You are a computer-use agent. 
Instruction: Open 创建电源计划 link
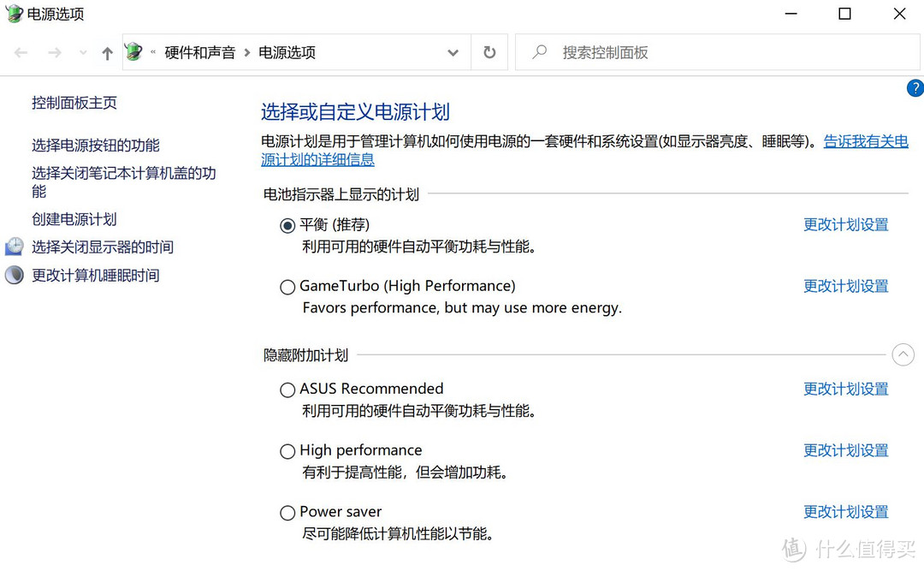(x=74, y=219)
